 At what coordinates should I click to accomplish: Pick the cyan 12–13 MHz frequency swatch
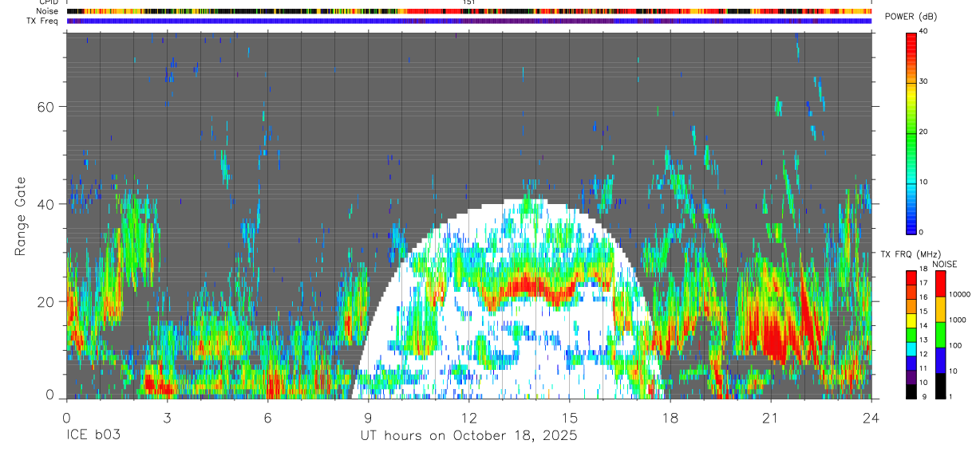click(x=911, y=349)
